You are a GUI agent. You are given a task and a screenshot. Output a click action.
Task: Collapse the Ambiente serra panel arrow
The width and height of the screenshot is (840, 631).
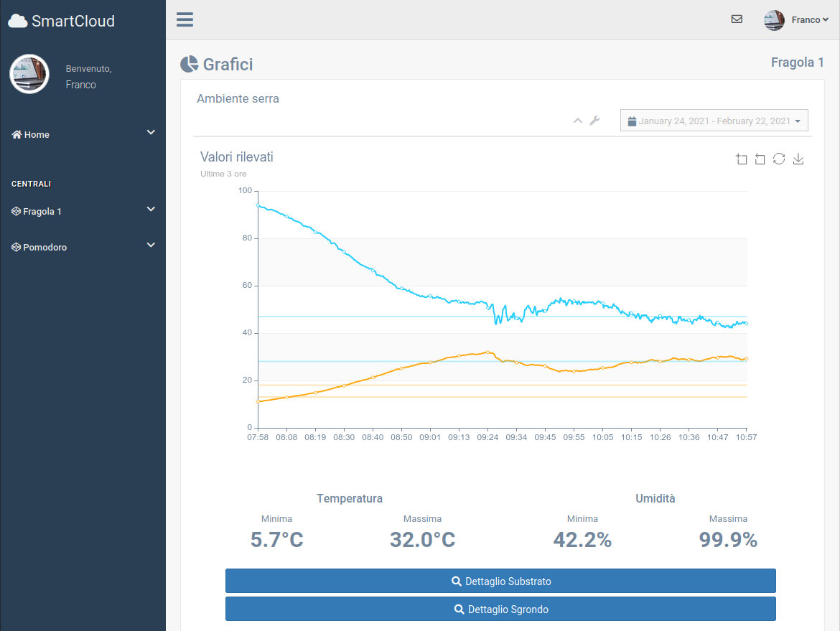[x=577, y=121]
